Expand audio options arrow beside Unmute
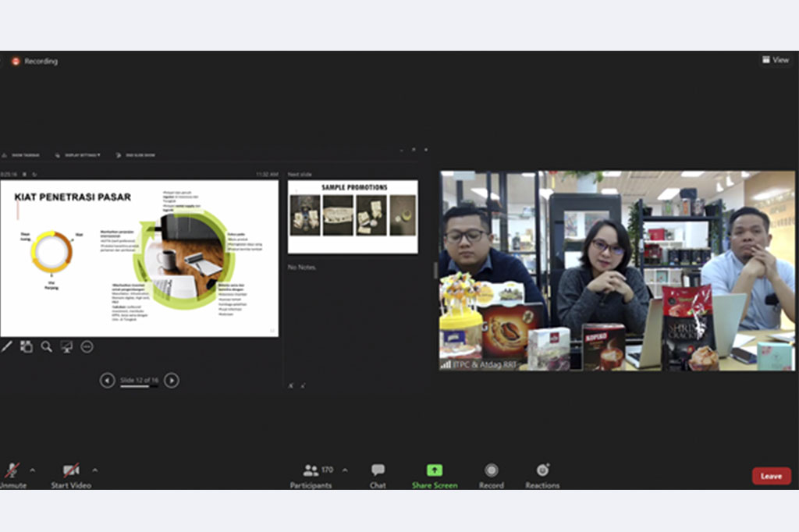The height and width of the screenshot is (532, 799). pyautogui.click(x=32, y=470)
